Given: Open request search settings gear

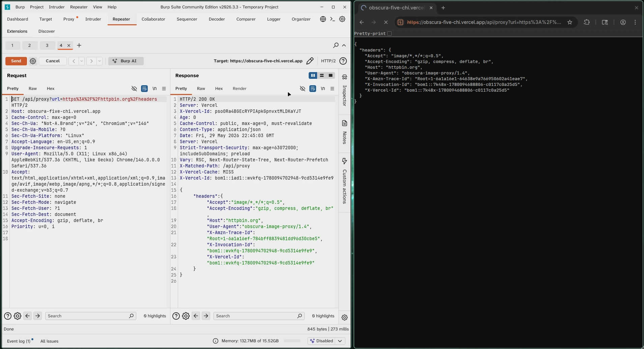Looking at the screenshot, I should [x=18, y=316].
